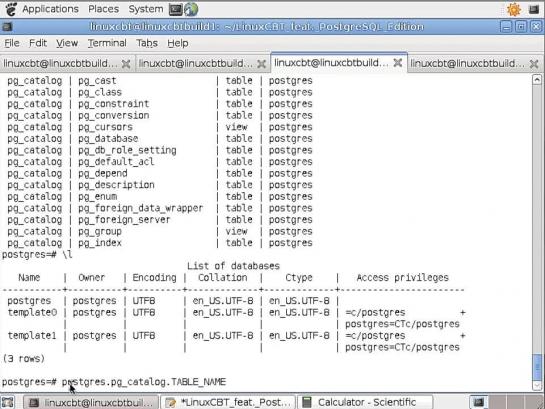The width and height of the screenshot is (545, 409).
Task: Switch to the fourth linuxcbt terminal tab
Action: [468, 64]
